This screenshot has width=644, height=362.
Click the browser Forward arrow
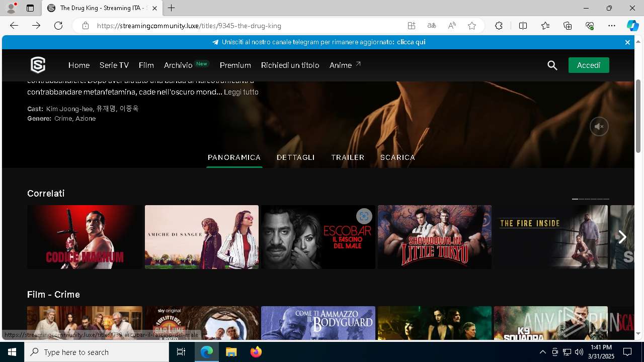pos(36,26)
